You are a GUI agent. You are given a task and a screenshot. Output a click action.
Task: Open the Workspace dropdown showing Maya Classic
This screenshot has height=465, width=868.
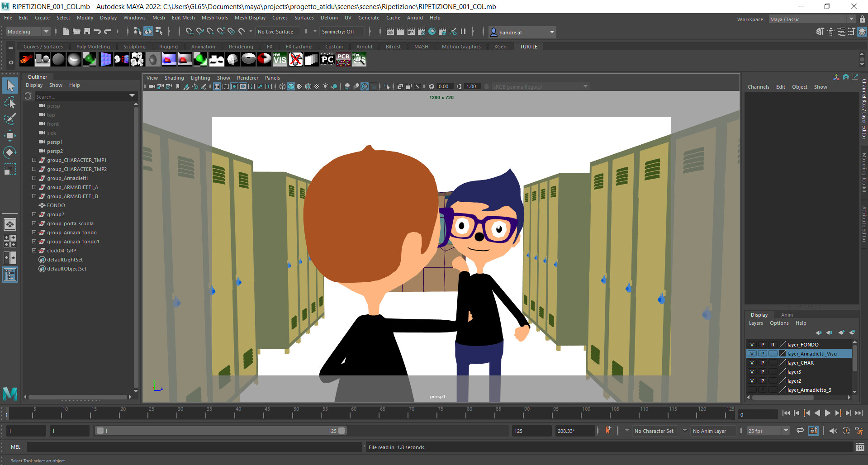point(851,19)
